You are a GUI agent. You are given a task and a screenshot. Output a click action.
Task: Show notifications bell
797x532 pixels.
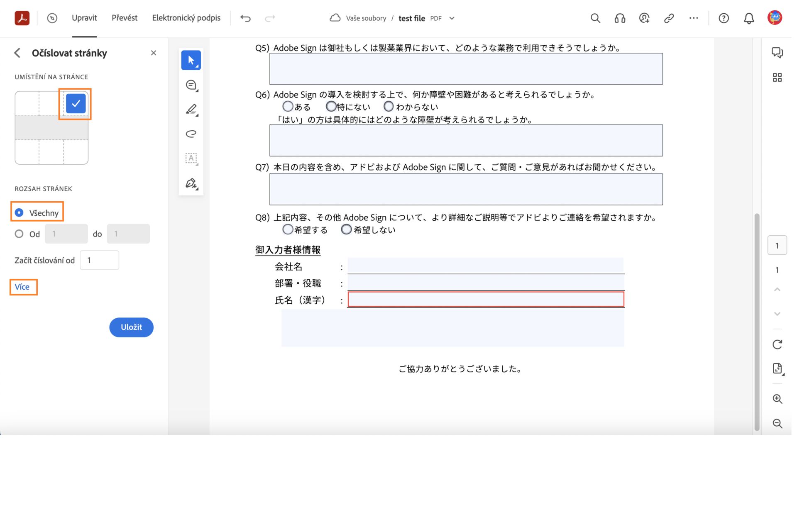[x=749, y=18]
